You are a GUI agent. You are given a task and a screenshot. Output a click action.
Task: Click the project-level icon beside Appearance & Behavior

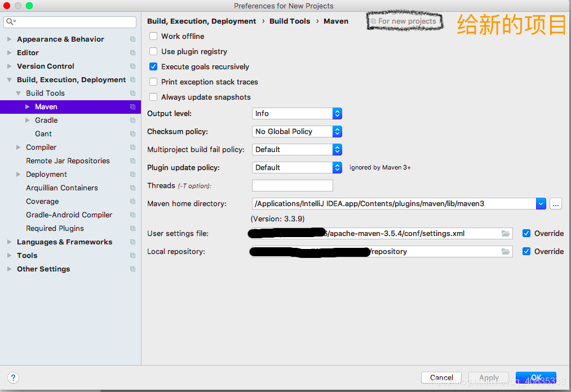(x=132, y=39)
